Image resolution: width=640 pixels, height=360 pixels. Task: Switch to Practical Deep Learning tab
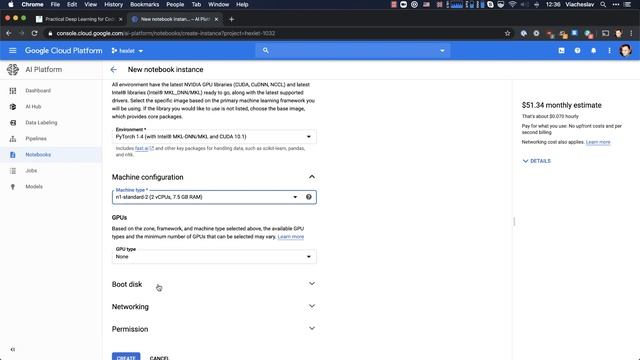click(78, 19)
